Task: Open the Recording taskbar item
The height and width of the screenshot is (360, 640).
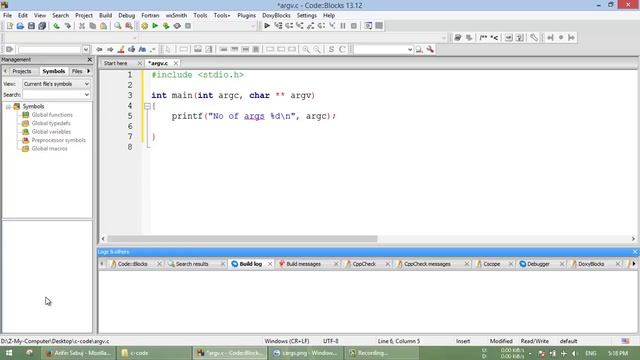Action: (x=382, y=353)
